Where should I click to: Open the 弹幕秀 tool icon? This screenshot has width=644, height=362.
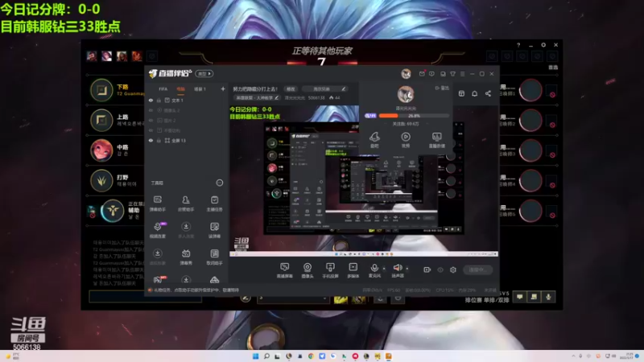point(186,257)
